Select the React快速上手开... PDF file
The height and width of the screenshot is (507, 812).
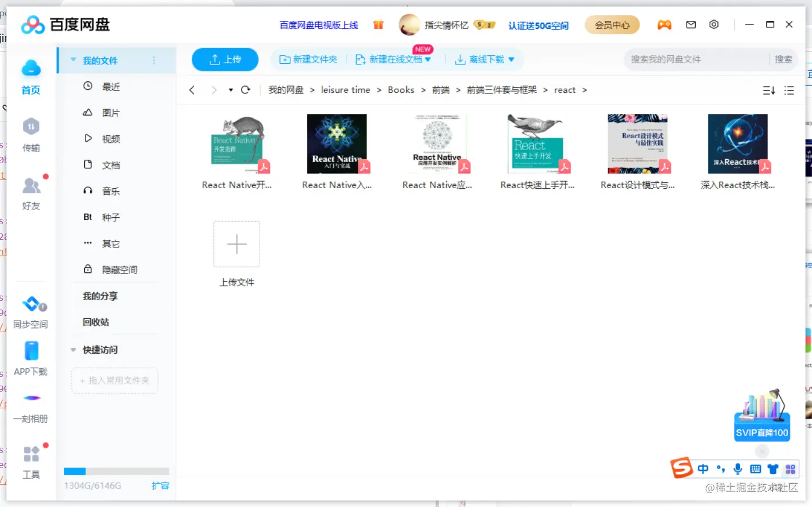[537, 152]
